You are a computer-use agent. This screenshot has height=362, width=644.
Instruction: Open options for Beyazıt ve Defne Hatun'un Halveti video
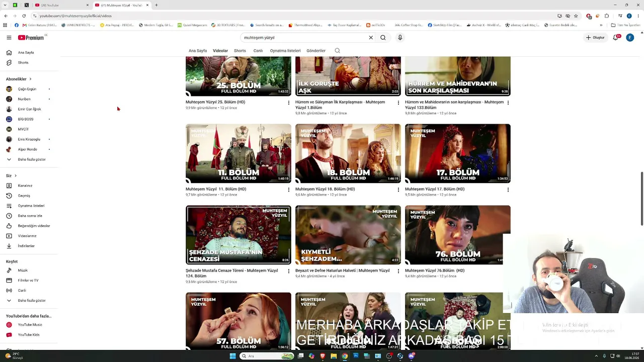click(398, 271)
